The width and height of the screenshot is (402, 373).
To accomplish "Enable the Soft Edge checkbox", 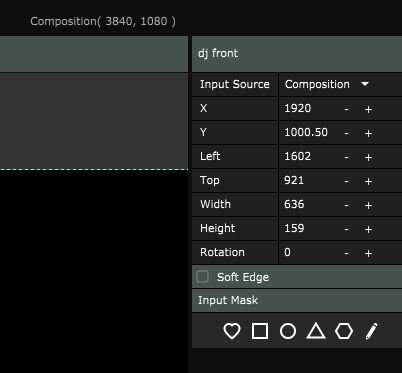I will click(203, 277).
